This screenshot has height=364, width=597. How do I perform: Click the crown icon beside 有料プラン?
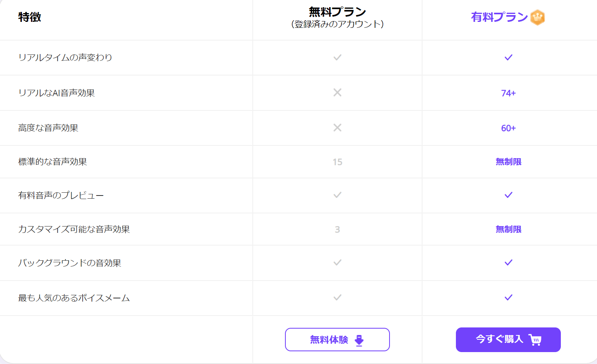click(537, 17)
